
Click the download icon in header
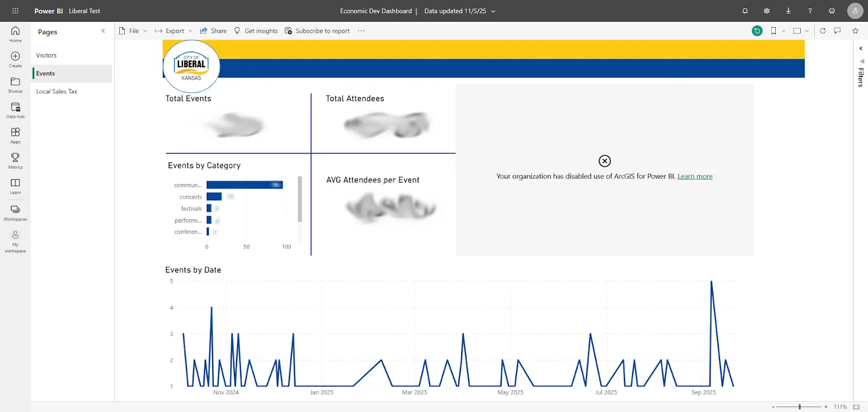click(788, 11)
